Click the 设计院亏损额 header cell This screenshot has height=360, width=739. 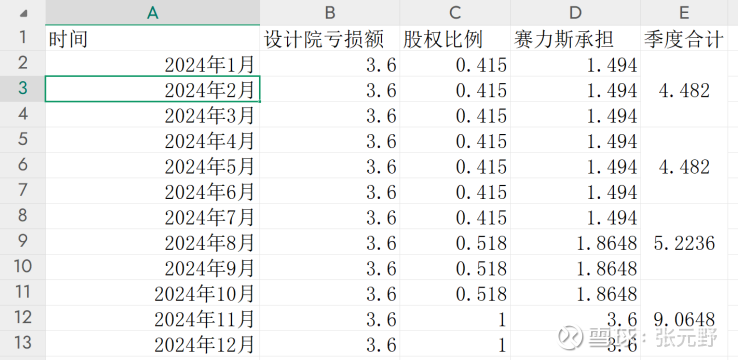click(329, 38)
